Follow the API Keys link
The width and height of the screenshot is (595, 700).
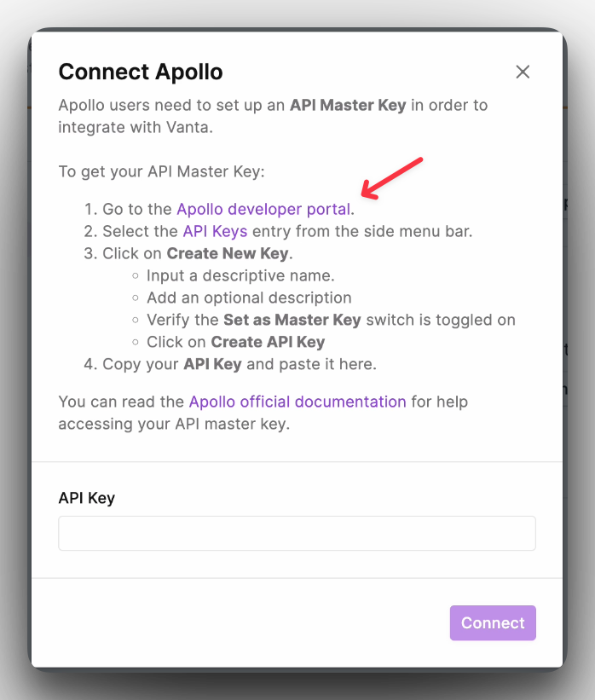215,231
